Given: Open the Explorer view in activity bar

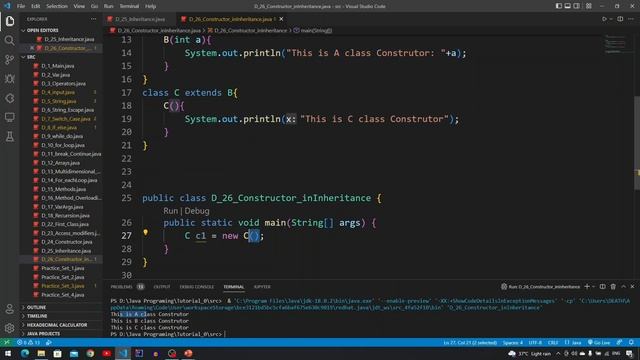Looking at the screenshot, I should (10, 21).
